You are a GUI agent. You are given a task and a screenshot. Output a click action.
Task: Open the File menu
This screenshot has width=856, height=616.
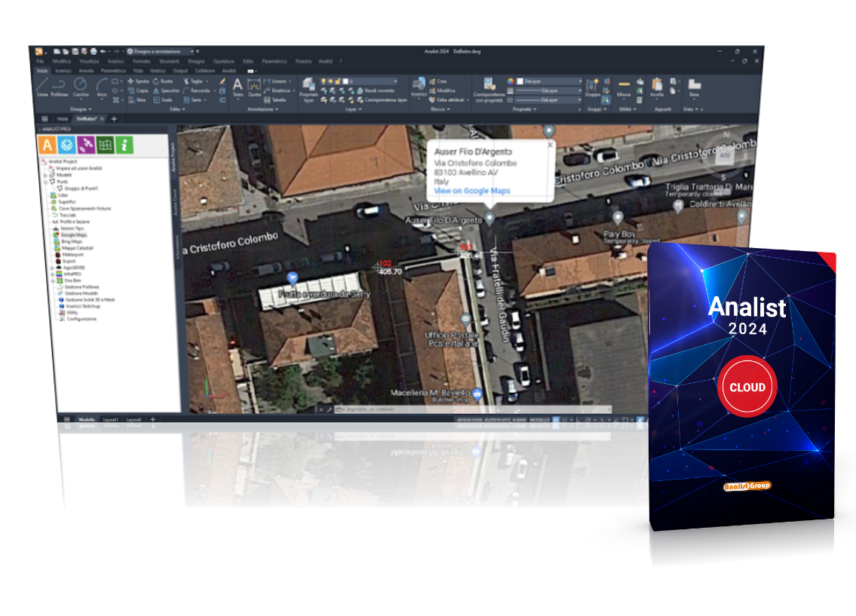point(40,61)
